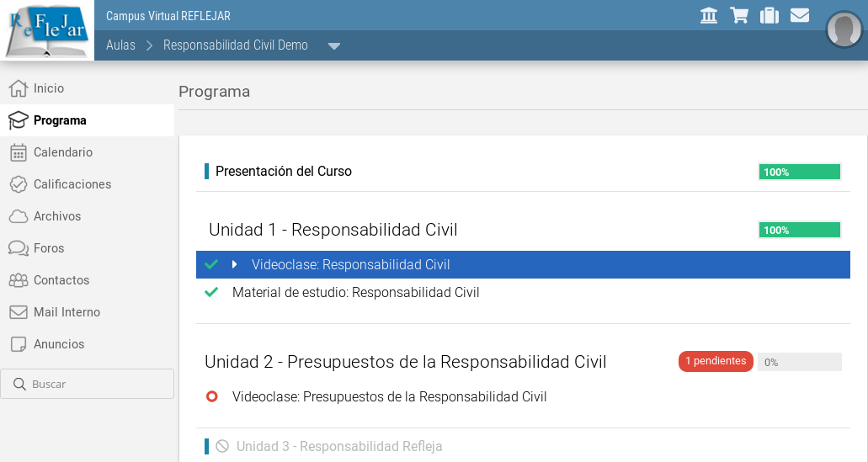Click the user profile avatar
Screen dimensions: 868x462
tap(844, 29)
